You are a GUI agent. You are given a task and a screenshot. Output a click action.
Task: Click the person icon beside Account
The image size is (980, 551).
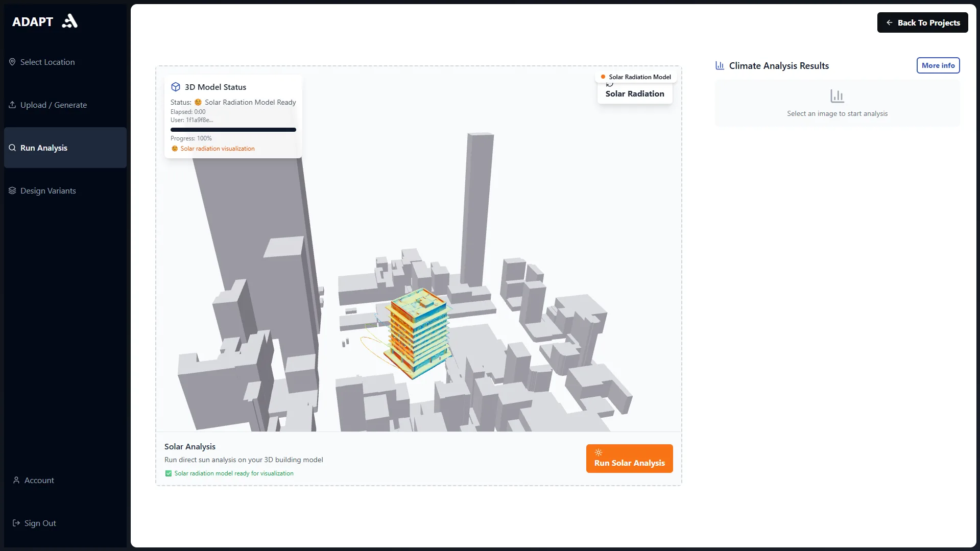tap(16, 480)
